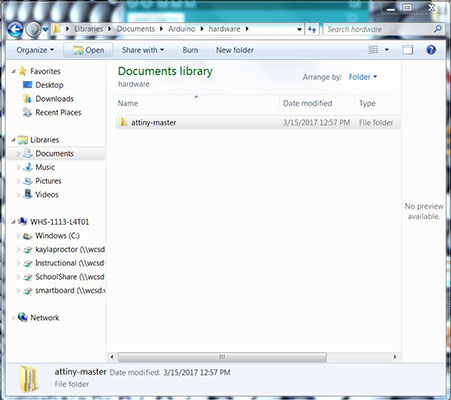Image resolution: width=451 pixels, height=400 pixels.
Task: Select the Music library
Action: click(x=45, y=167)
